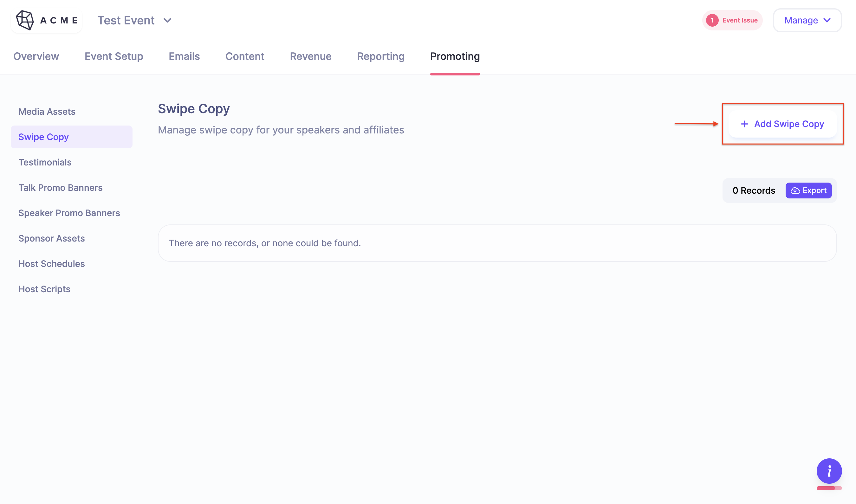
Task: Open Testimonials sidebar item
Action: [45, 162]
